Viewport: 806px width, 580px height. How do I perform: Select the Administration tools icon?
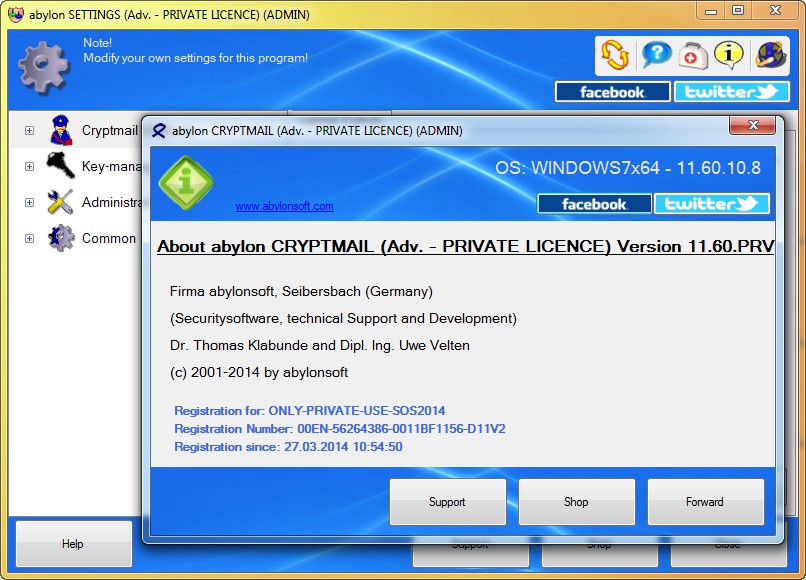point(60,202)
